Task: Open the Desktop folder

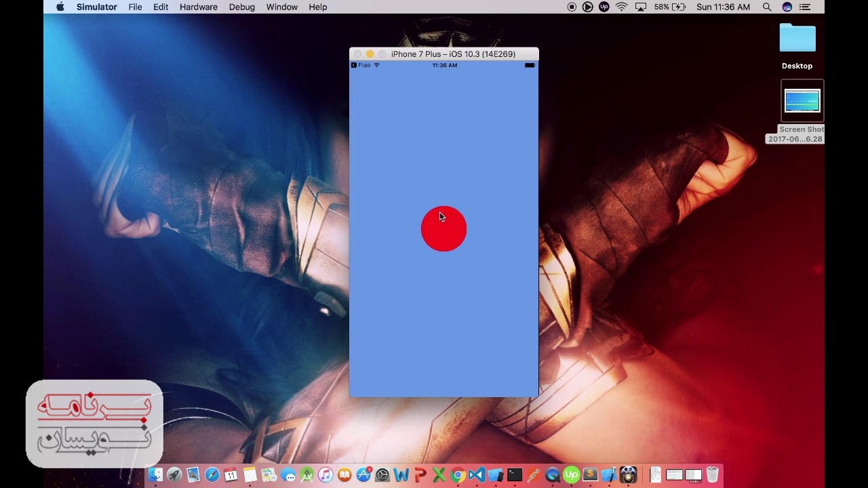Action: [x=797, y=39]
